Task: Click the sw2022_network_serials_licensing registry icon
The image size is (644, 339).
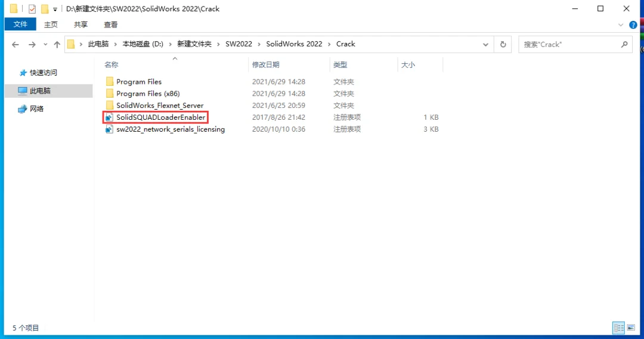Action: point(109,129)
